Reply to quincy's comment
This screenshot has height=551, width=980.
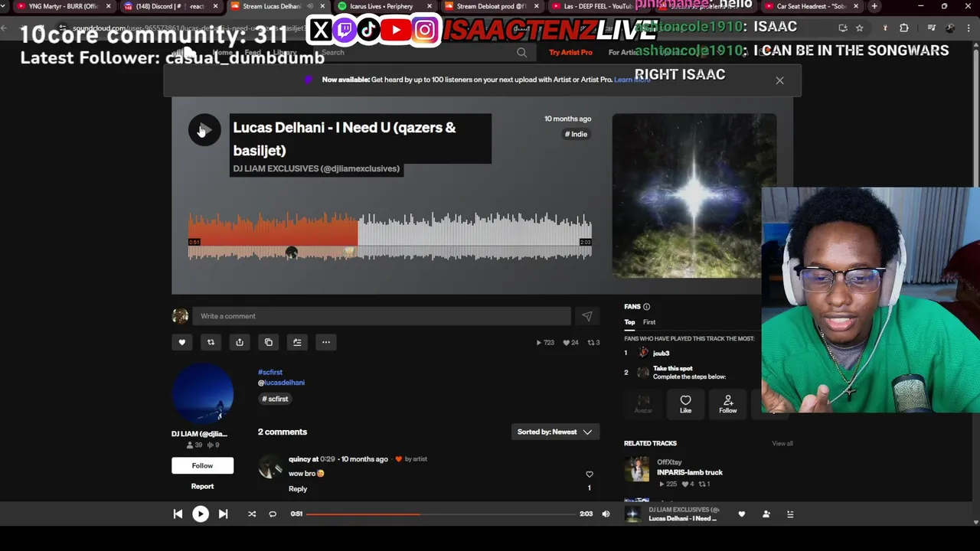298,489
